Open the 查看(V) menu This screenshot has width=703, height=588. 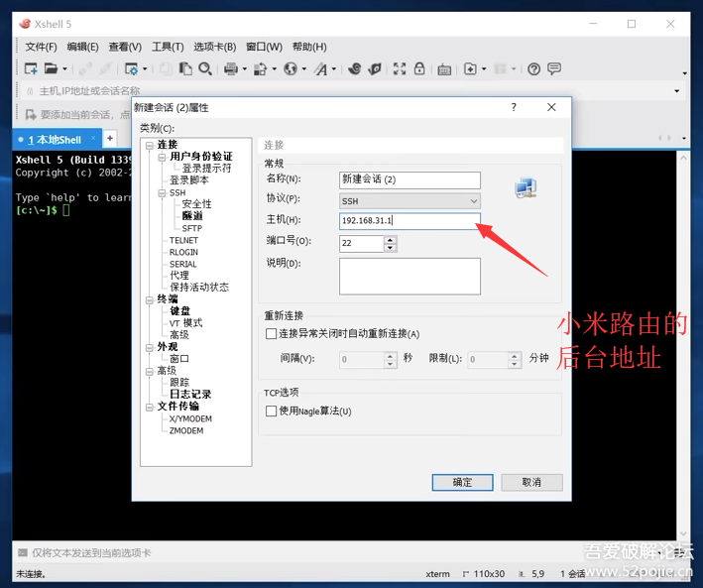click(x=125, y=47)
